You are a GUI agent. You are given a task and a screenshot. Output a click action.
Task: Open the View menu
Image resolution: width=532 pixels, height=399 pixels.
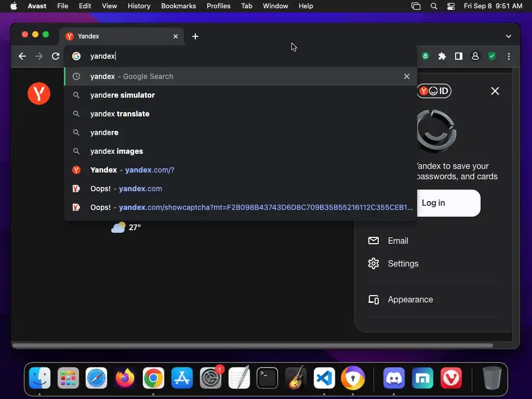coord(109,6)
